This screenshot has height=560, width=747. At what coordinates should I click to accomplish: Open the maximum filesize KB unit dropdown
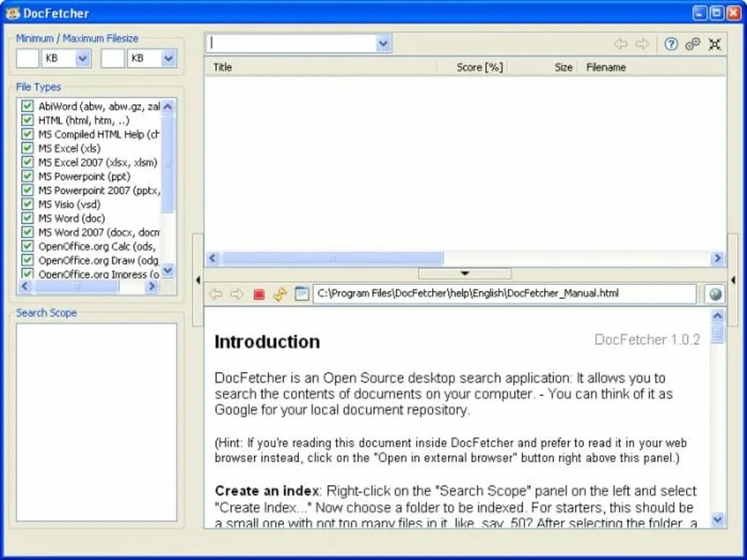[x=167, y=58]
